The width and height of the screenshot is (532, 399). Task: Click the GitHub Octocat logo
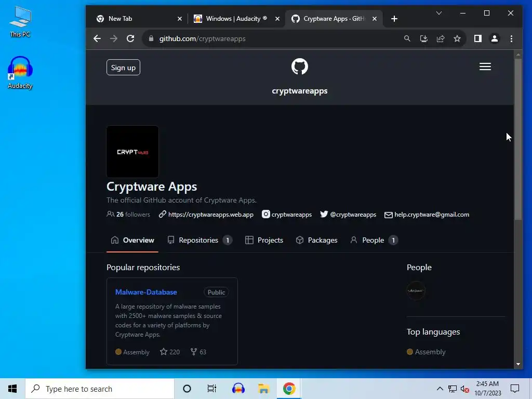tap(300, 66)
